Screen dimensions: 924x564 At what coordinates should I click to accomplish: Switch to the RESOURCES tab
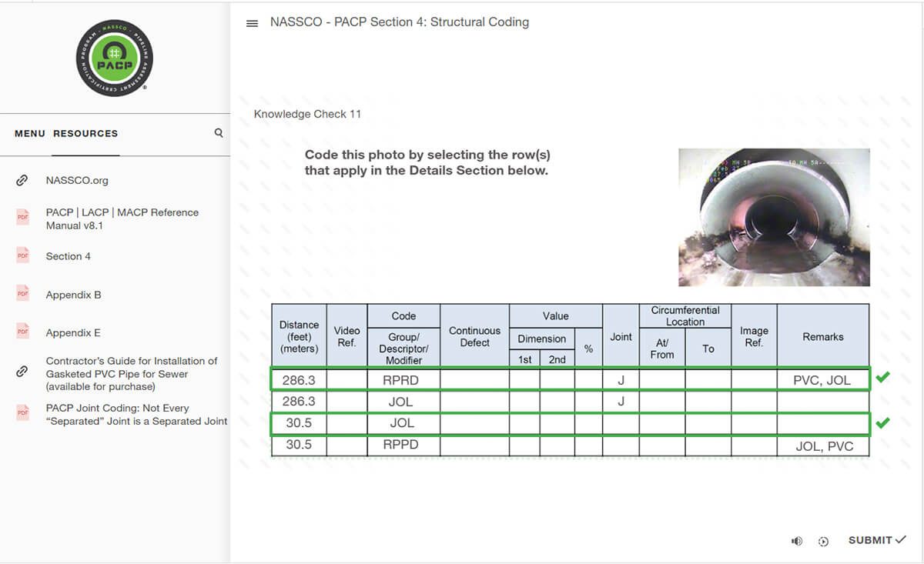[85, 133]
